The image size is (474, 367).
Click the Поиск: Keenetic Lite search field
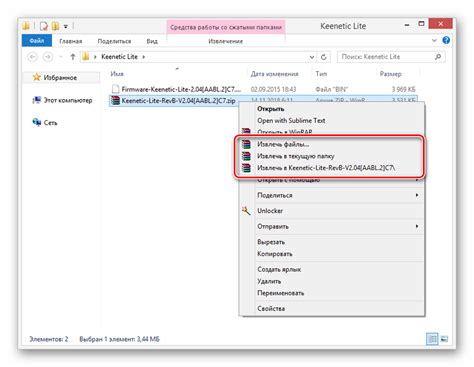386,57
